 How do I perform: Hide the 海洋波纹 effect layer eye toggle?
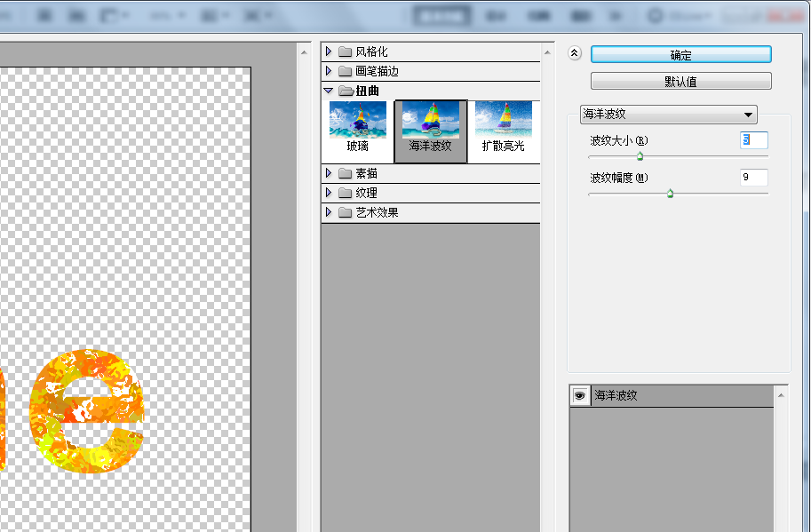coord(579,394)
